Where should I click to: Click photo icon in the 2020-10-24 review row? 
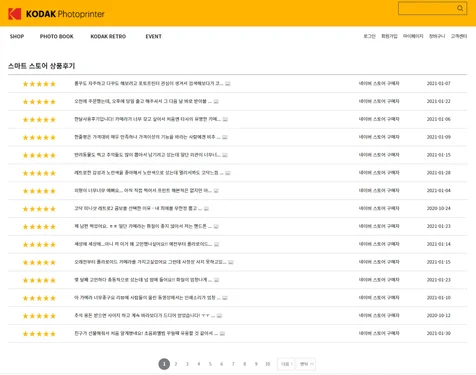coord(206,208)
